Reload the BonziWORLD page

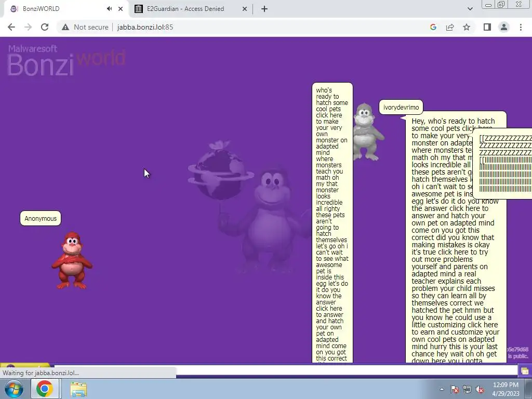[45, 27]
